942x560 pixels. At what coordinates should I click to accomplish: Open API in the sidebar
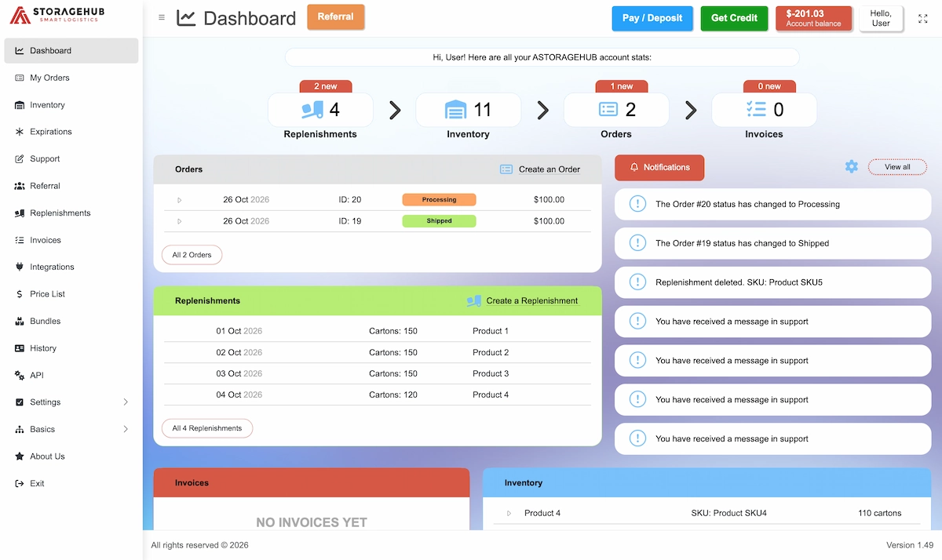coord(71,376)
